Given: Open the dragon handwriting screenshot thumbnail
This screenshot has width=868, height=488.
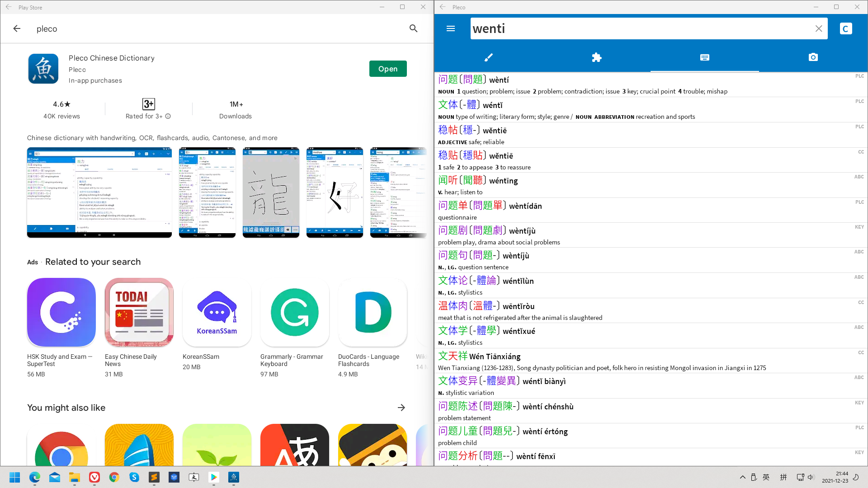Looking at the screenshot, I should pyautogui.click(x=271, y=192).
